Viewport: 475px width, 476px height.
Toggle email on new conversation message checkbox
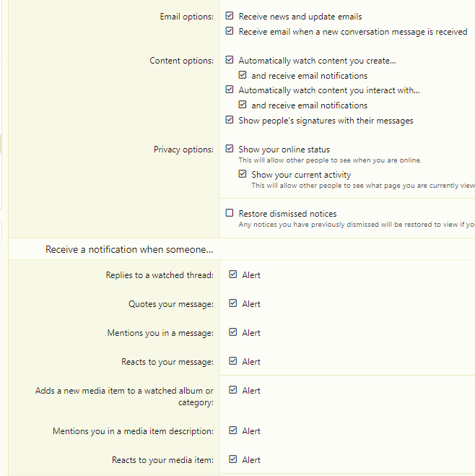pyautogui.click(x=230, y=31)
